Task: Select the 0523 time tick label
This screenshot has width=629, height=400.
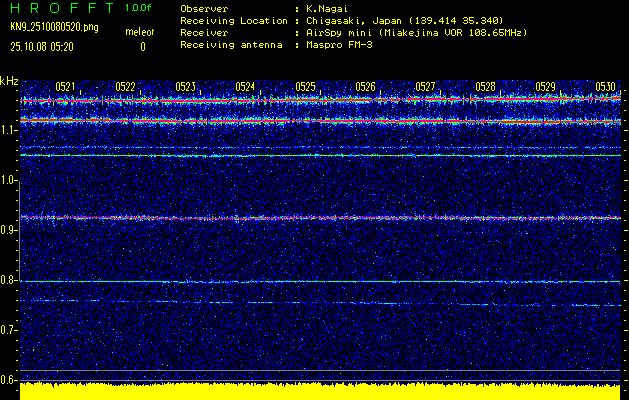Action: coord(185,87)
